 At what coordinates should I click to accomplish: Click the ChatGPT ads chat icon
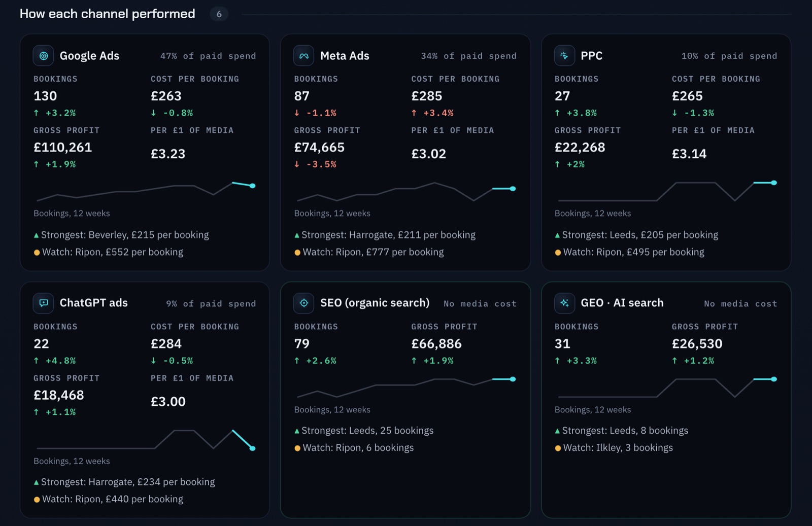[44, 303]
